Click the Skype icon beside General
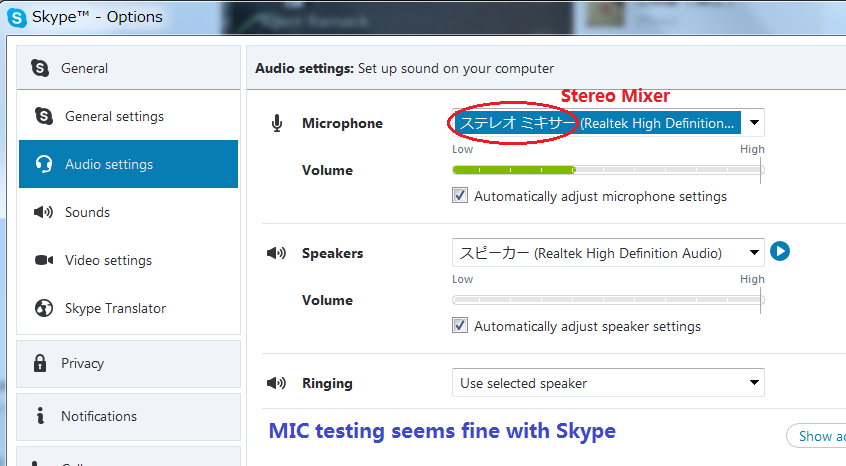This screenshot has width=846, height=466. point(40,68)
